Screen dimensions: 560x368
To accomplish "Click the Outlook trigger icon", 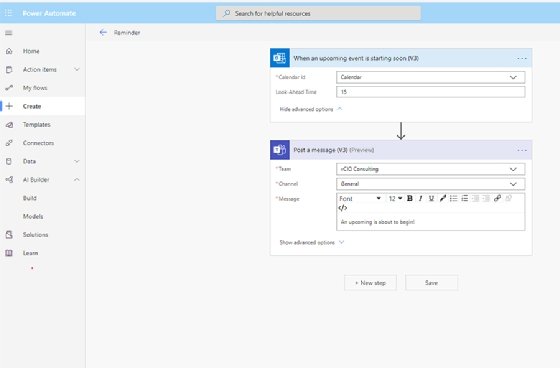I will [280, 58].
